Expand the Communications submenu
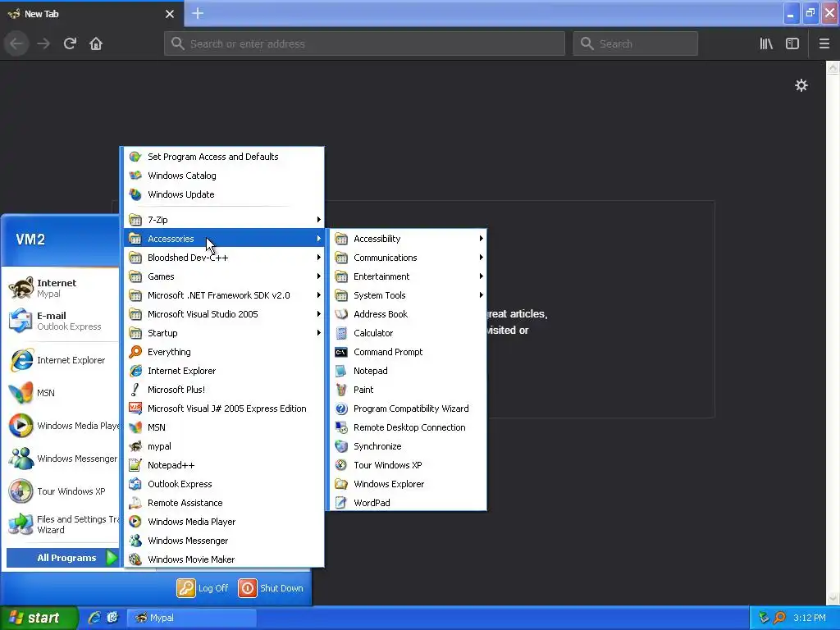Screen dimensions: 840x630 (x=409, y=258)
